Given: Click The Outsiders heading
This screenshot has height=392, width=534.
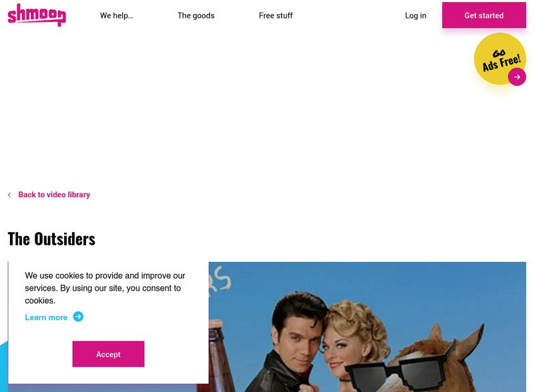Looking at the screenshot, I should point(51,239).
